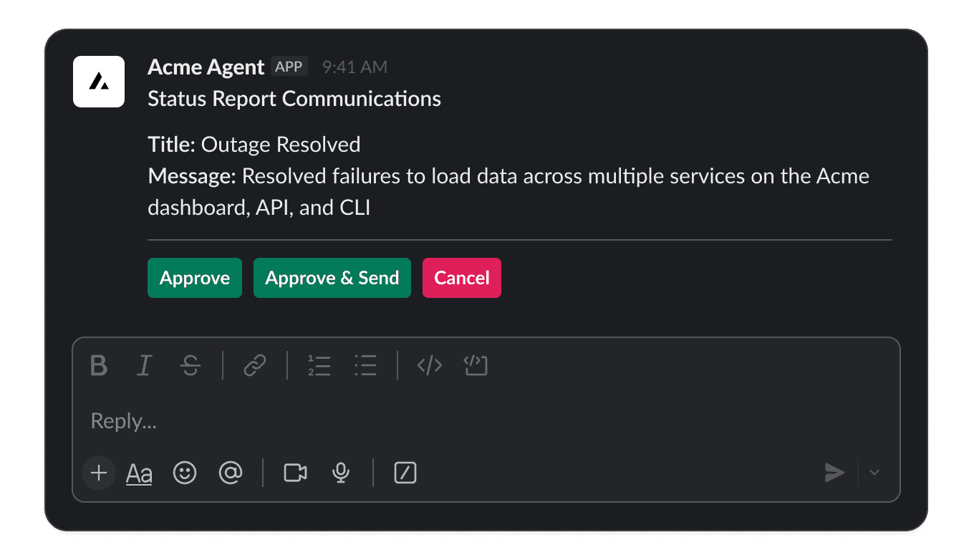The image size is (974, 560).
Task: Click the 9:41 AM timestamp
Action: [355, 67]
